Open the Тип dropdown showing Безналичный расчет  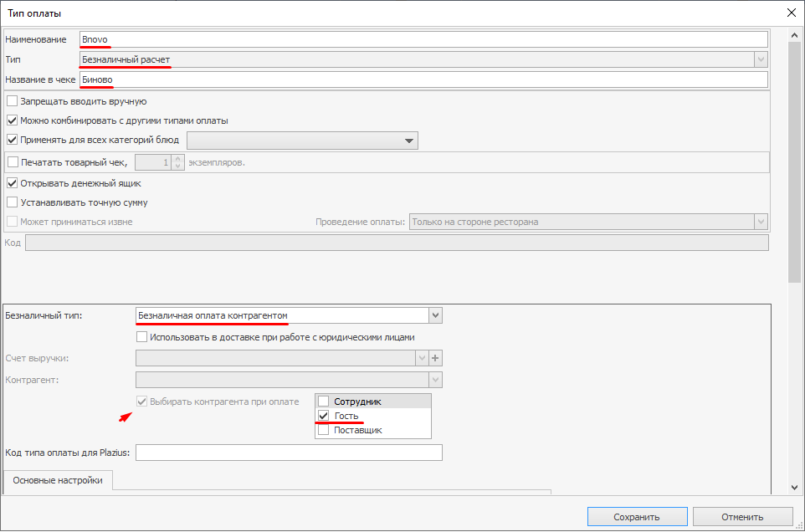[761, 59]
